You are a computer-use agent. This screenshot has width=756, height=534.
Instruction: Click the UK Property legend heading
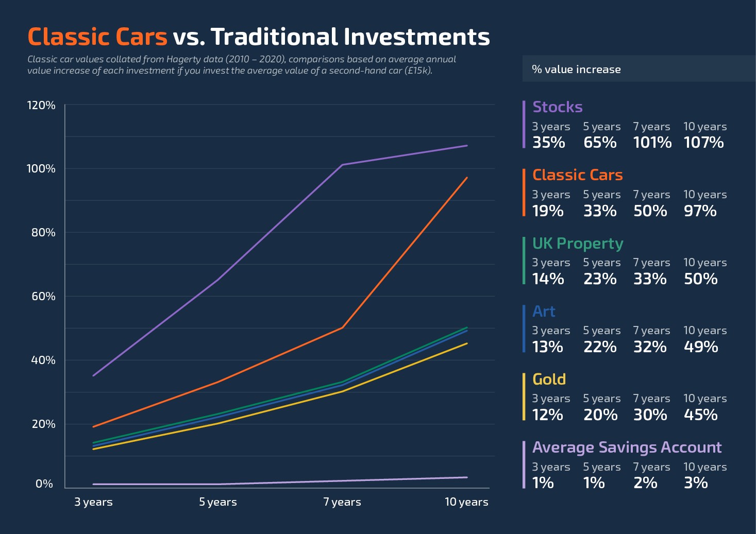(577, 243)
